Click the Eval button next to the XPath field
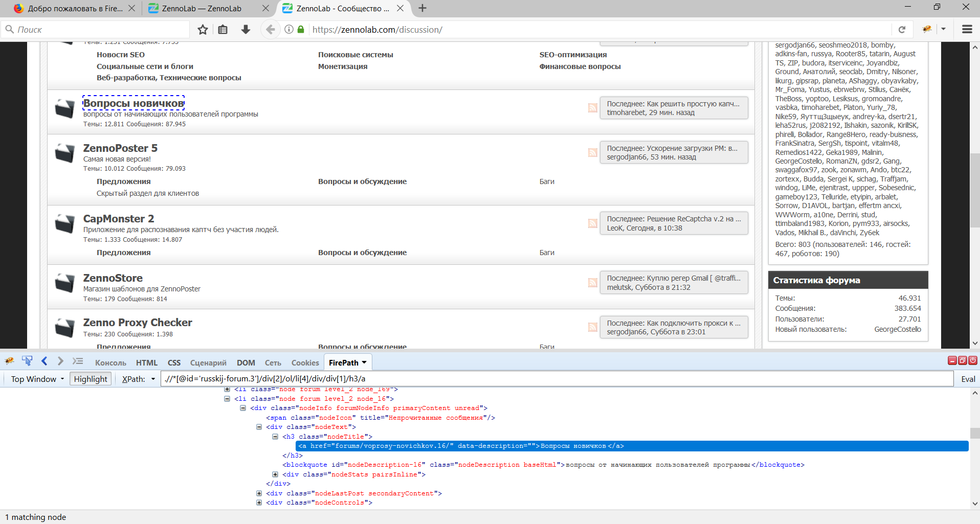 point(968,379)
